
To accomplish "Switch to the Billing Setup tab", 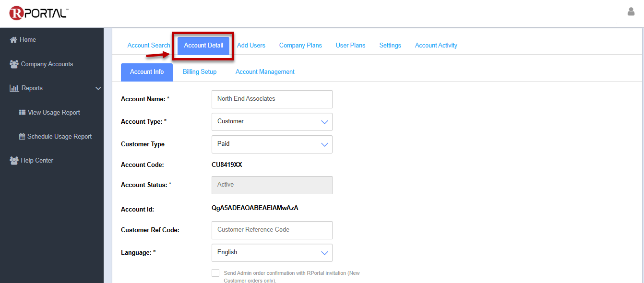I will 200,72.
